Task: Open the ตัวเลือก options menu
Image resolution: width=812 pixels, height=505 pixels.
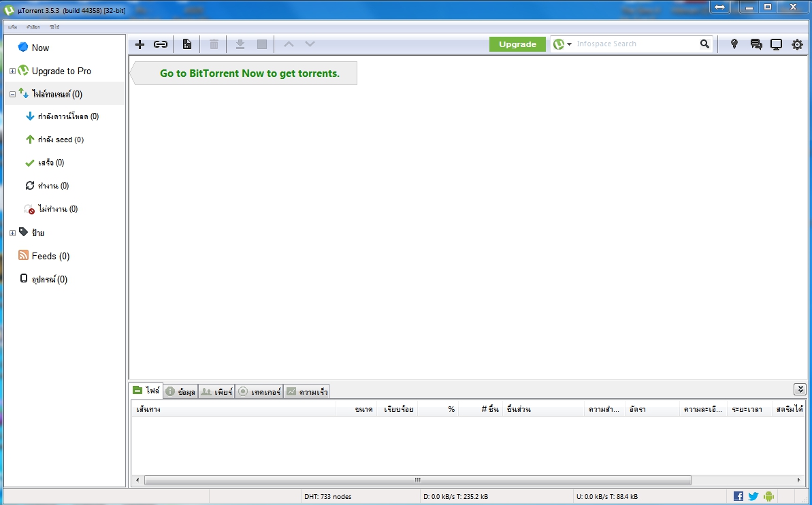Action: (x=33, y=27)
